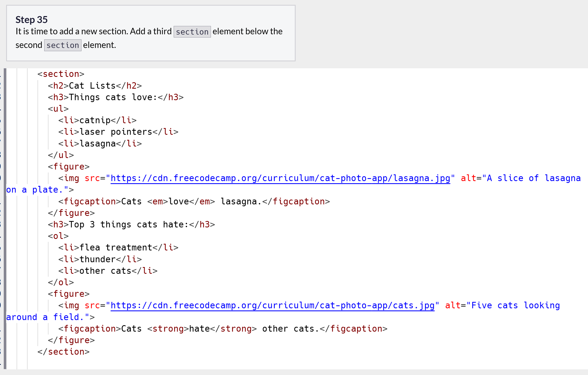This screenshot has height=375, width=588.
Task: Place cursor on closing section tag line
Action: [x=64, y=352]
